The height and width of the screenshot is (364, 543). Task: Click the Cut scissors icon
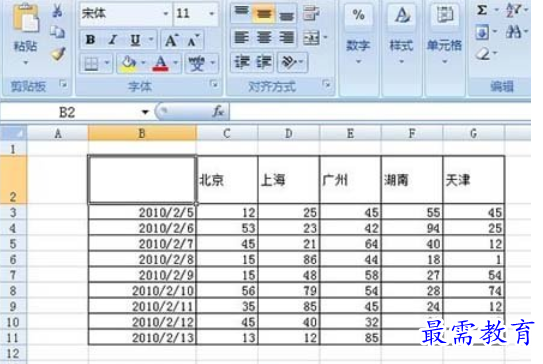57,10
